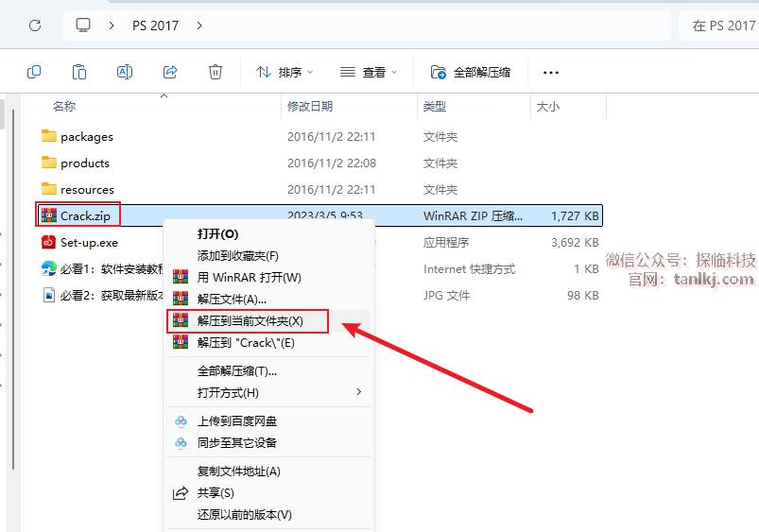Viewport: 759px width, 532px height.
Task: Choose 用 WinRAR 打开(W) entry
Action: point(268,278)
